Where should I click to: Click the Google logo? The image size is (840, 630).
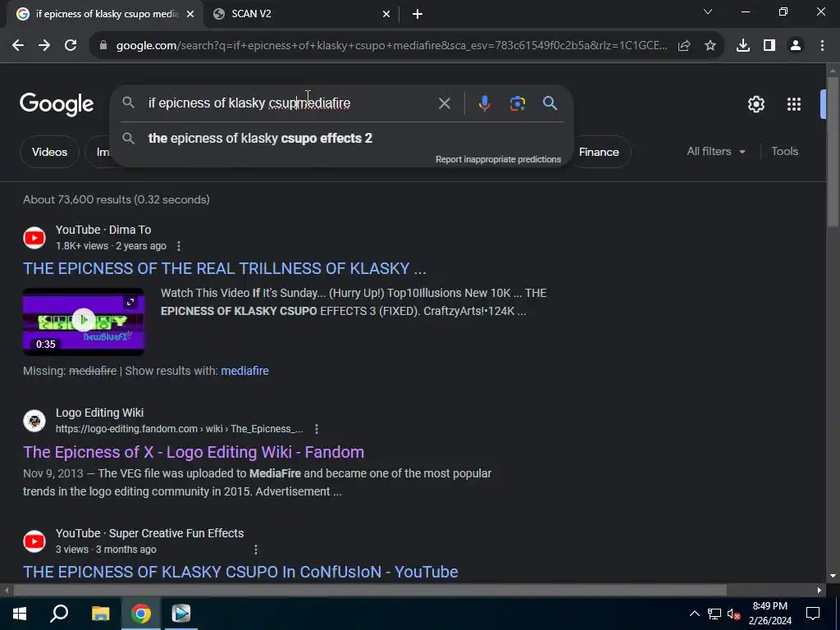tap(57, 104)
